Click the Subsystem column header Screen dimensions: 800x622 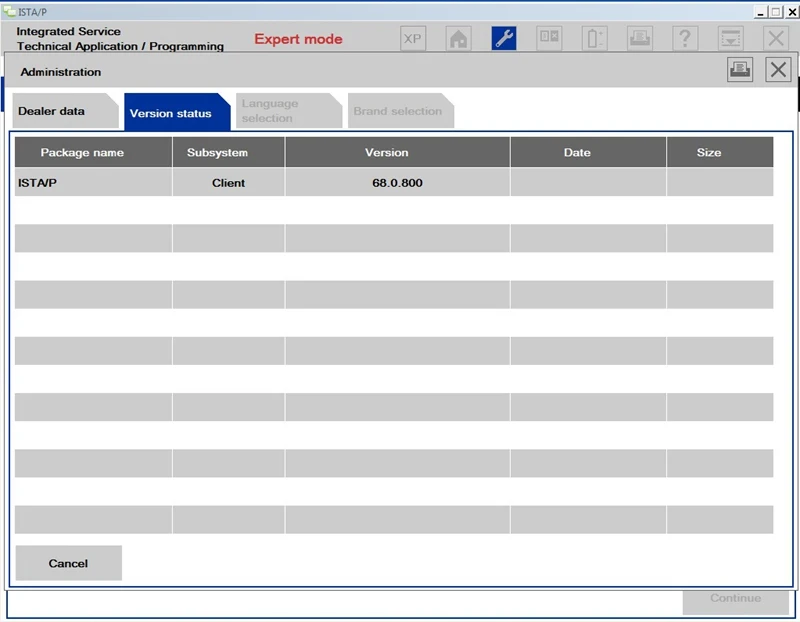228,152
